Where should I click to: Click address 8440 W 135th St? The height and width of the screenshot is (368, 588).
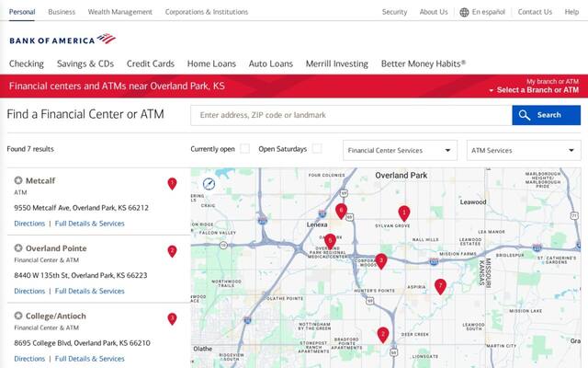pyautogui.click(x=81, y=275)
